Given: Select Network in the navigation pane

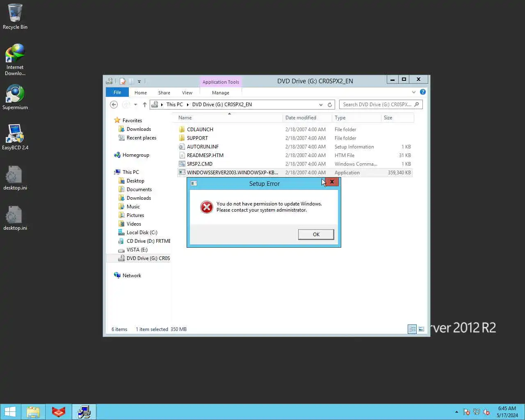Looking at the screenshot, I should pyautogui.click(x=132, y=276).
